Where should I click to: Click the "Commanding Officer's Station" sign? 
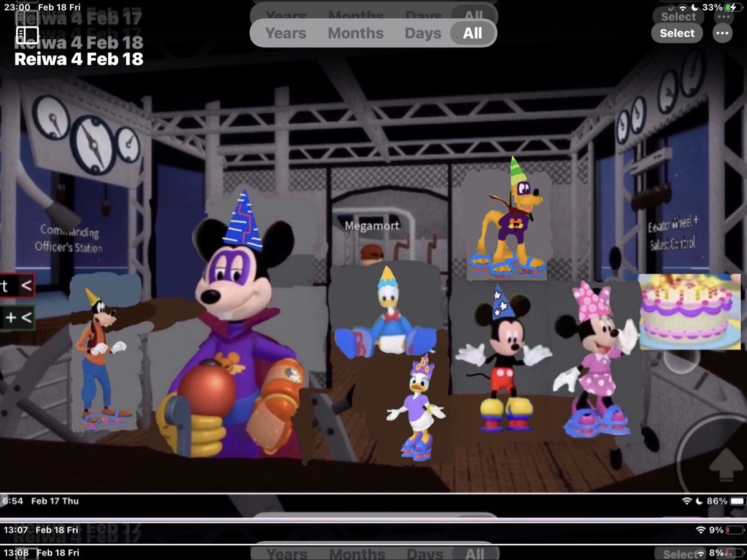coord(69,239)
